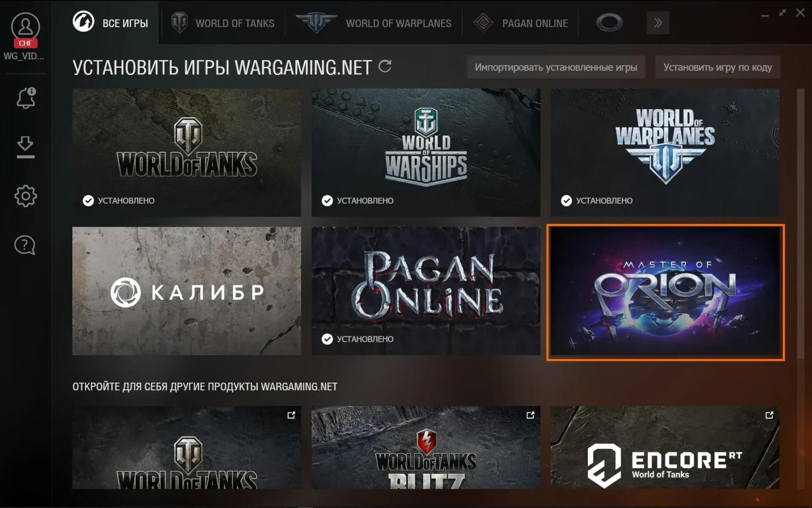Select the Master of Orion game tile
812x508 pixels.
click(x=665, y=292)
